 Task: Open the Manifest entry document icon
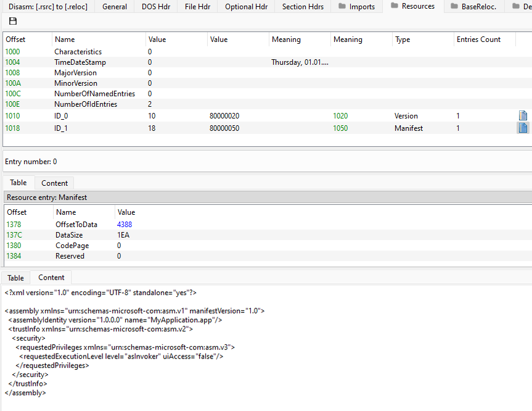coord(523,128)
